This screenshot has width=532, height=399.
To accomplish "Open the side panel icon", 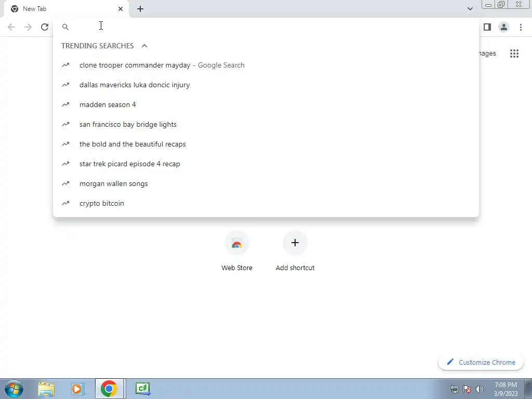I will [487, 27].
